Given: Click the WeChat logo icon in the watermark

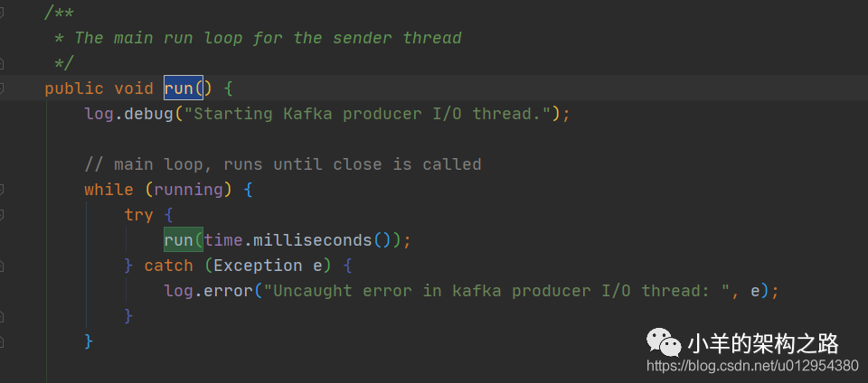Looking at the screenshot, I should pos(663,342).
